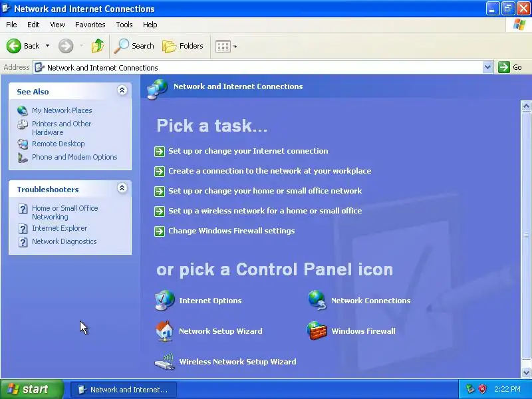
Task: Click the Network Connections label
Action: [371, 301]
